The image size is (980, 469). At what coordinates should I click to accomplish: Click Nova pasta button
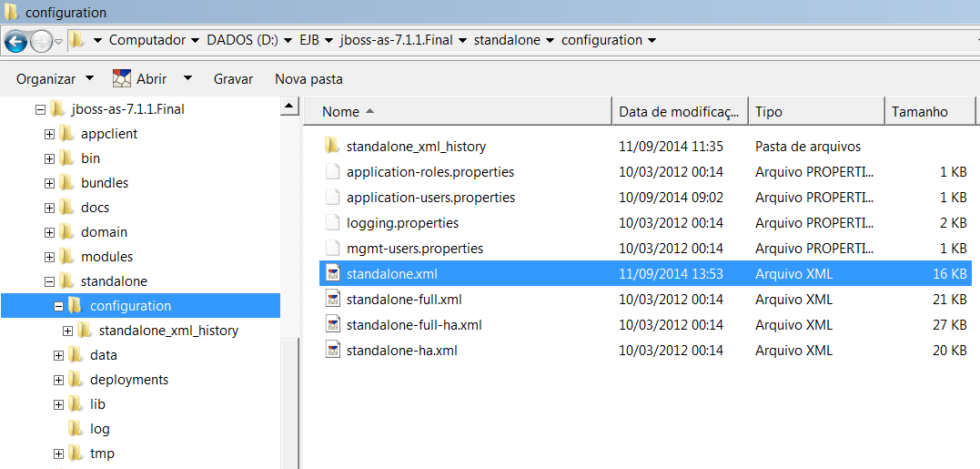coord(308,79)
